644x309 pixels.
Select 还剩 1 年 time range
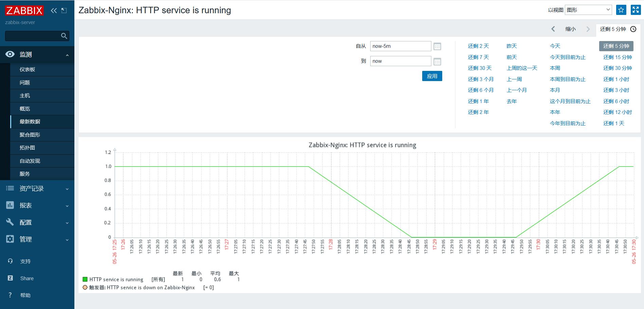478,101
